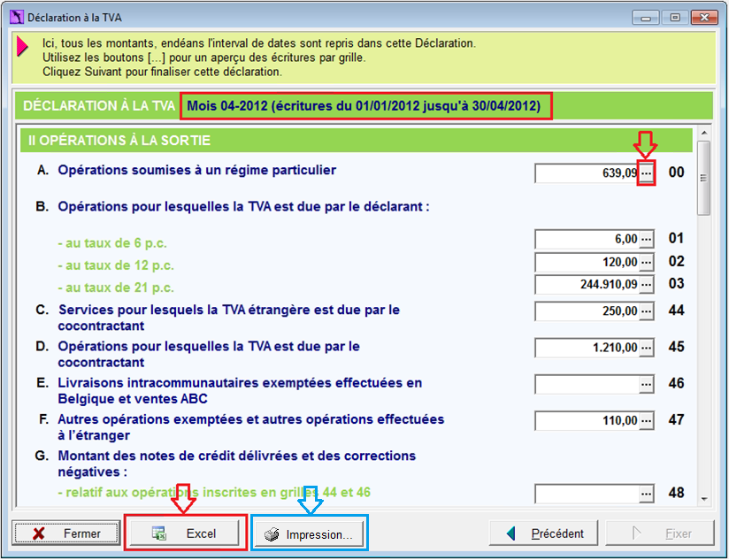Open entries detail for grille 45
The width and height of the screenshot is (729, 560).
646,348
